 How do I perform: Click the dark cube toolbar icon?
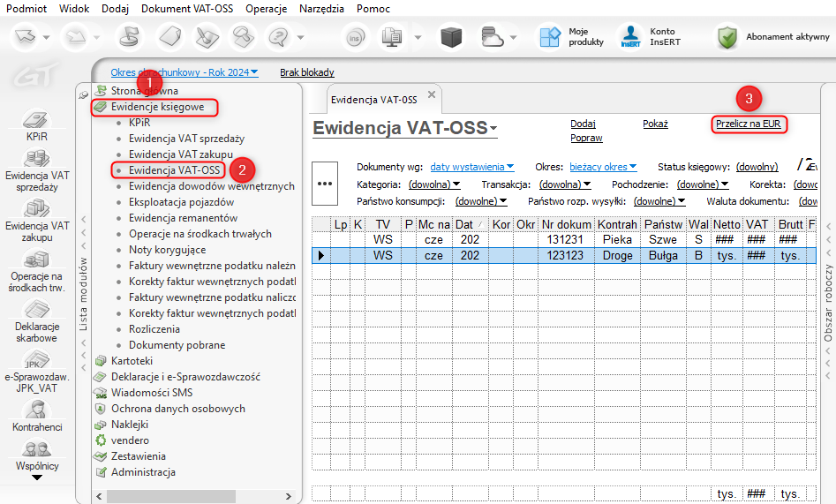click(451, 37)
